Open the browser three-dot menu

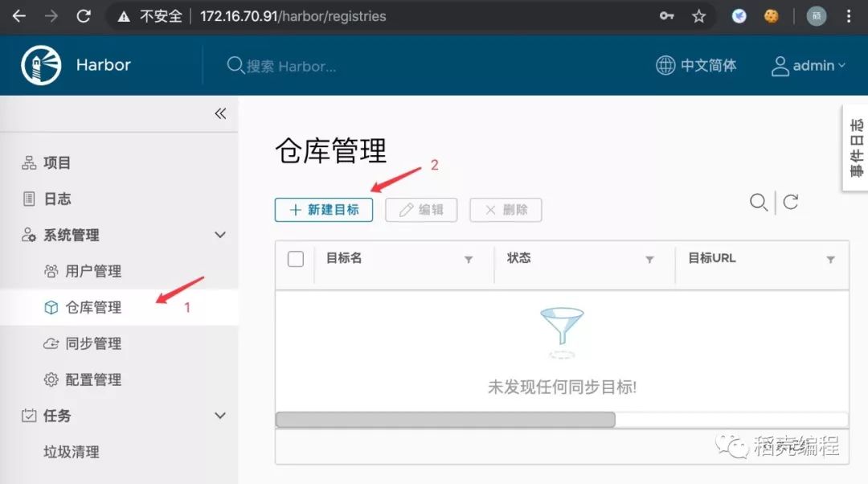[849, 16]
